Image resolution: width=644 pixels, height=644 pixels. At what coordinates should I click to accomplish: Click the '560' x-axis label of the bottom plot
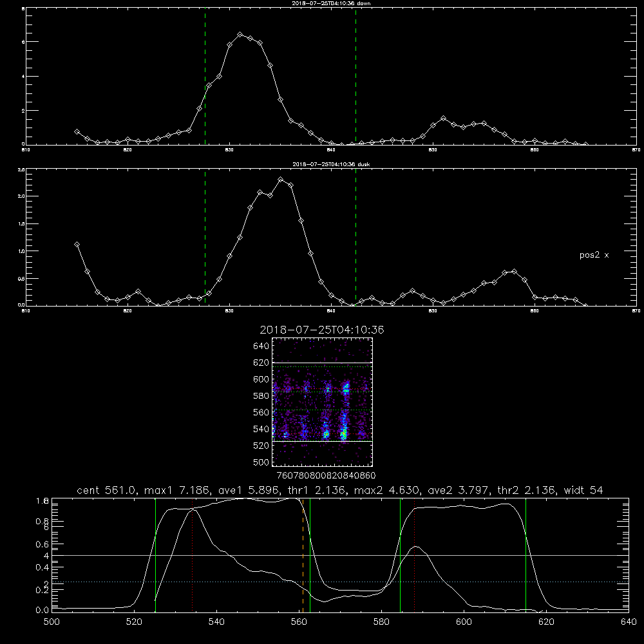point(299,622)
